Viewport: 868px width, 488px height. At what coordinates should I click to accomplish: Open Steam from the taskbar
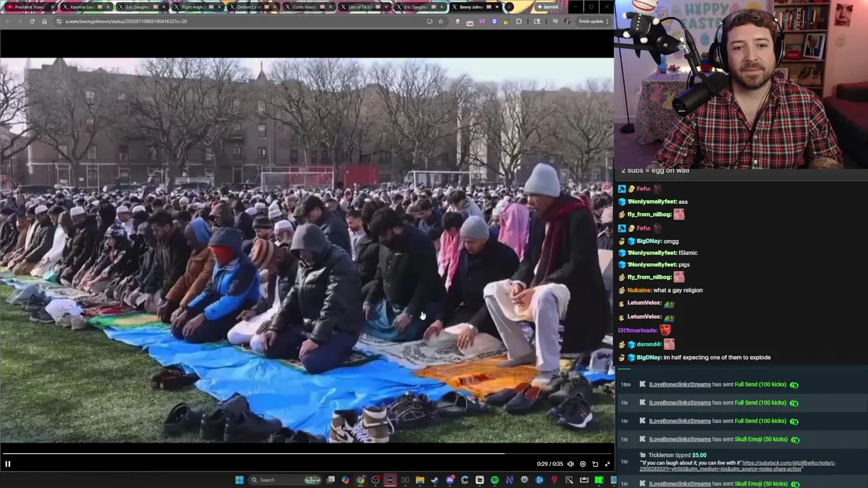point(435,480)
